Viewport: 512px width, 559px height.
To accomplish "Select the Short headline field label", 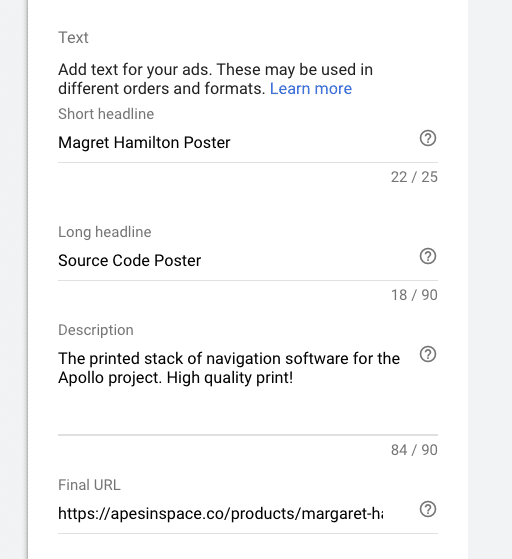I will [x=106, y=114].
